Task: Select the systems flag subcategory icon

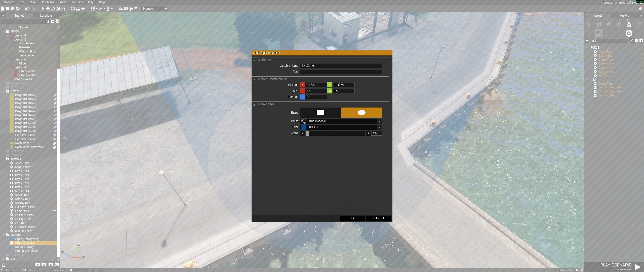Action: [x=598, y=33]
